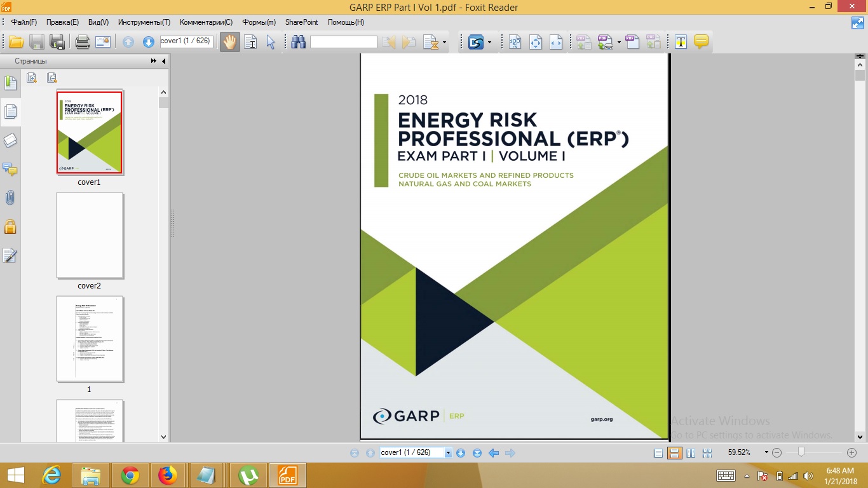Open Google Chrome from the taskbar
868x488 pixels.
coord(130,475)
